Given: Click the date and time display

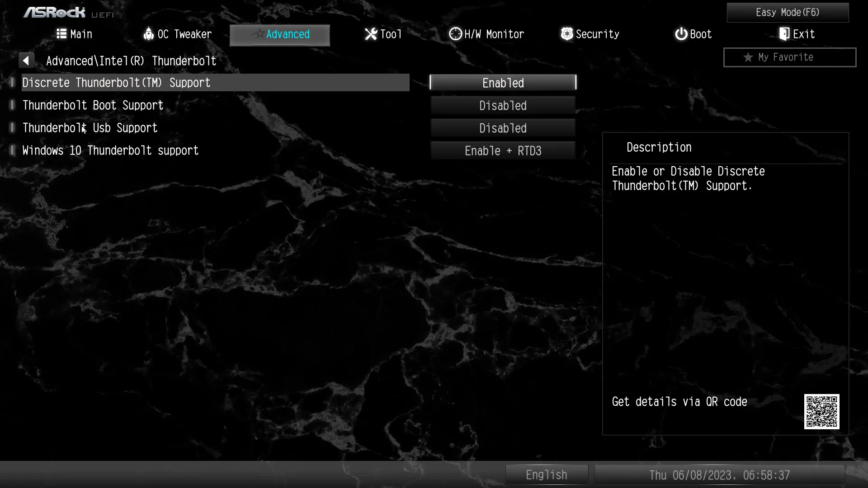Looking at the screenshot, I should [x=719, y=475].
